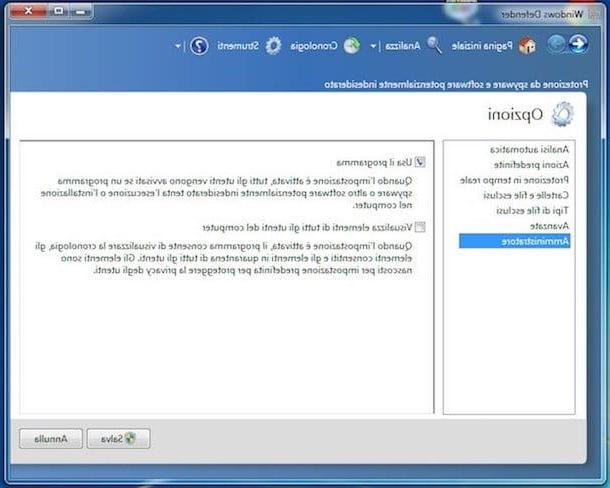Click the Windows Defender title bar icon
610x488 pixels.
[593, 14]
